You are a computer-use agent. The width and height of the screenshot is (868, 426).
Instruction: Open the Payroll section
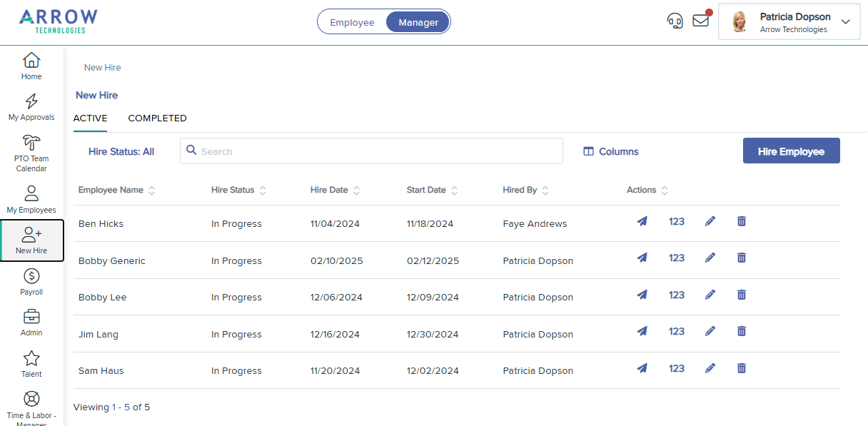pyautogui.click(x=31, y=283)
